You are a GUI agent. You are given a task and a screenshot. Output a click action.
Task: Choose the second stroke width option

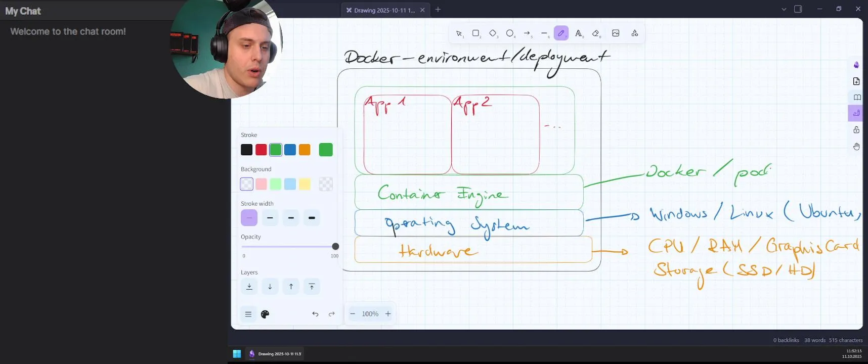270,218
